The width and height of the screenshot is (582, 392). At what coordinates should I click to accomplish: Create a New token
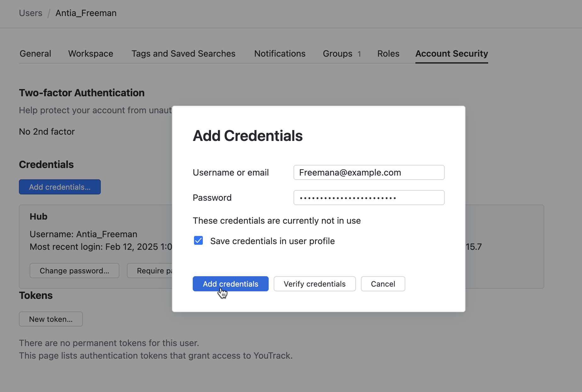tap(50, 319)
